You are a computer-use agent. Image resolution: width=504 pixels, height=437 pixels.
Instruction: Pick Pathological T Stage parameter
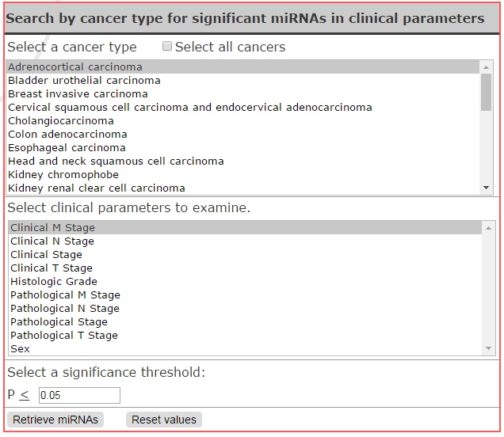(x=245, y=335)
